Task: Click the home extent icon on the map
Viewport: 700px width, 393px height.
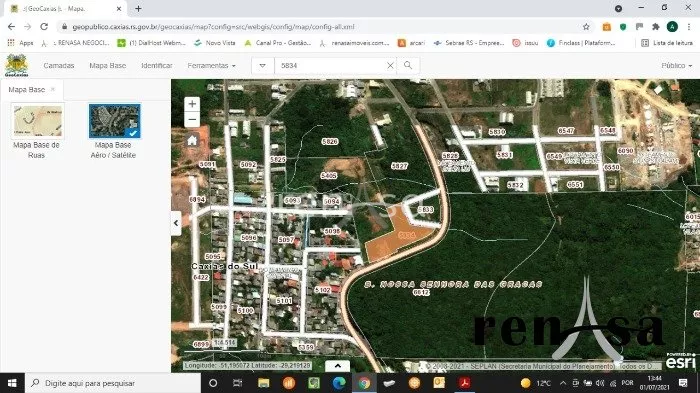Action: [192, 141]
